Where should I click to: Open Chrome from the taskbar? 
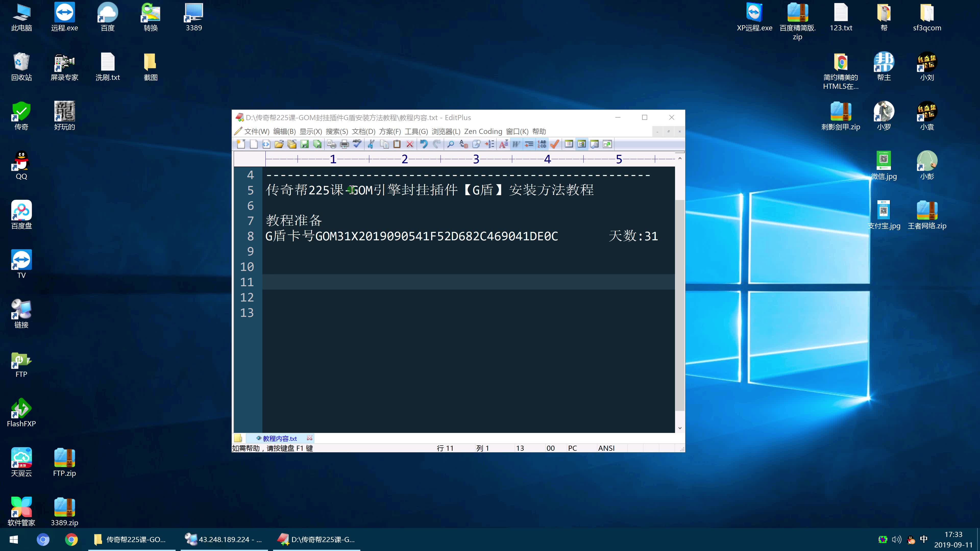pos(71,540)
